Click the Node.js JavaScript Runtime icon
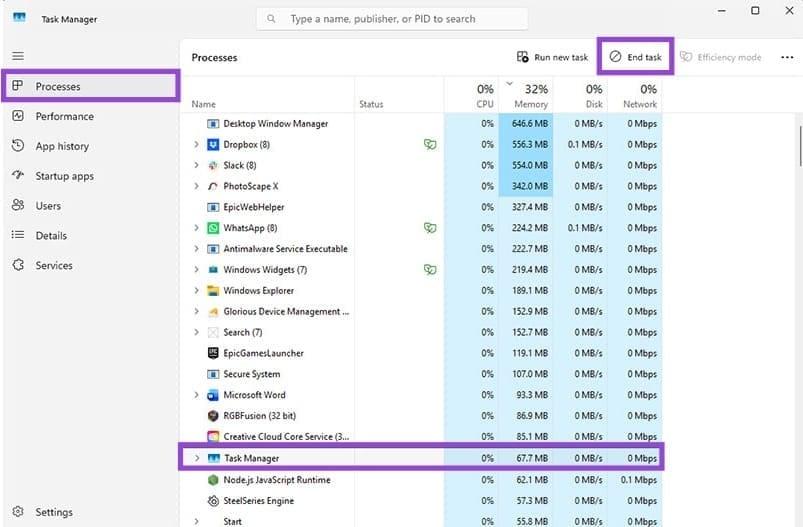Viewport: 803px width, 527px height. point(213,480)
